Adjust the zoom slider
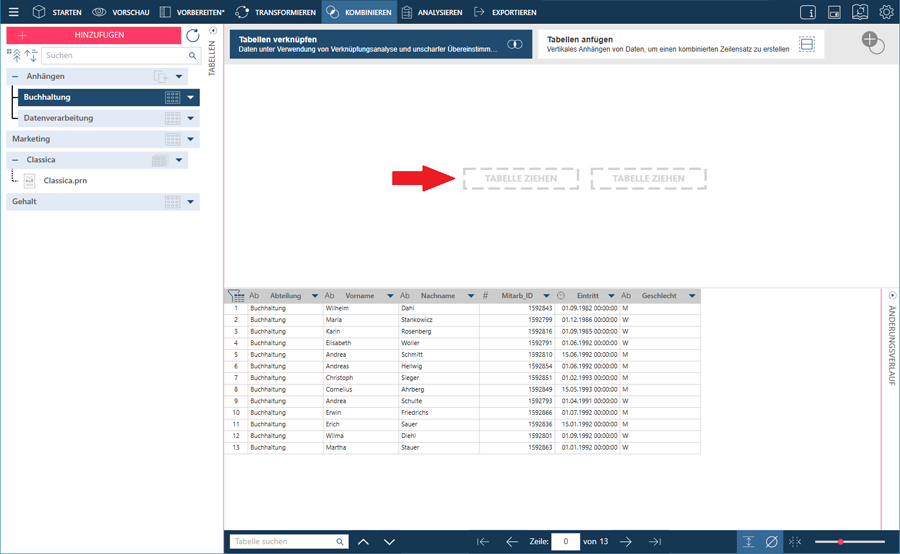Image resolution: width=900 pixels, height=554 pixels. point(840,541)
